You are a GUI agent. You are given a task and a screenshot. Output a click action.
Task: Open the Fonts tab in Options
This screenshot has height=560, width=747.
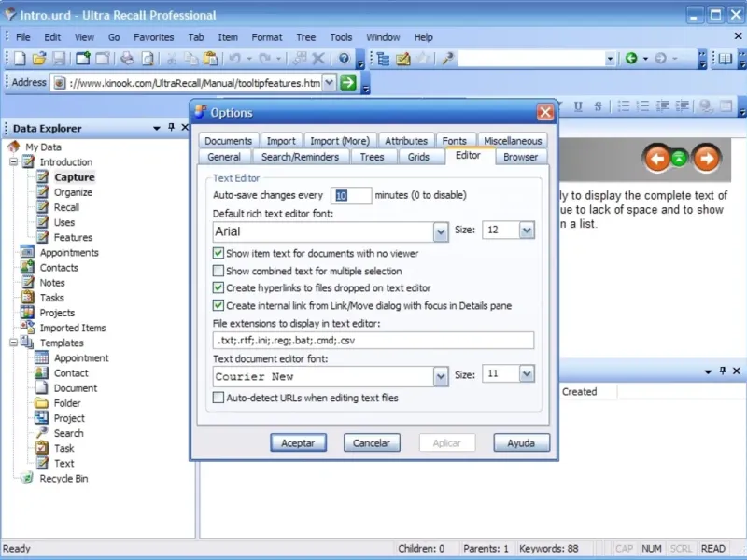tap(454, 141)
